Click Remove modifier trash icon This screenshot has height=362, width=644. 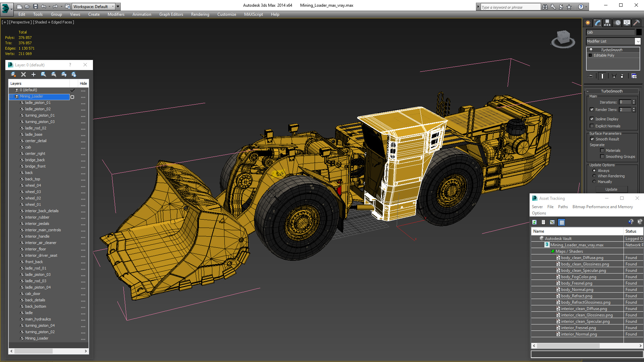(x=622, y=76)
